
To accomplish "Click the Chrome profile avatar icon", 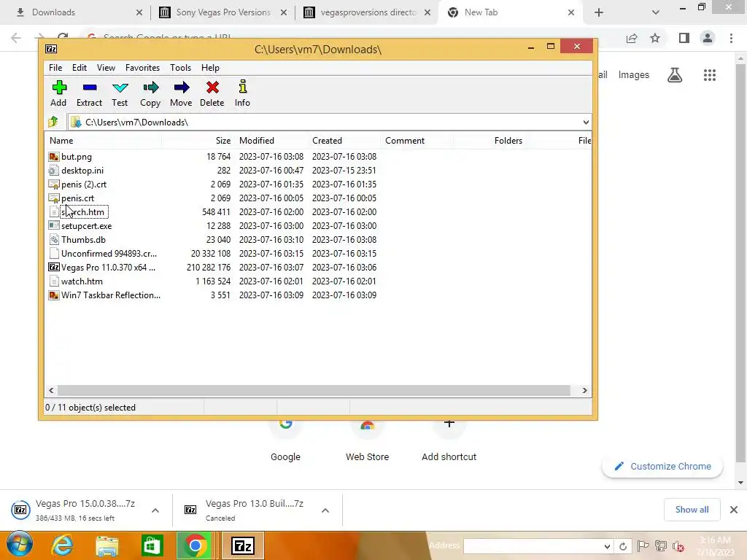I will tap(708, 38).
